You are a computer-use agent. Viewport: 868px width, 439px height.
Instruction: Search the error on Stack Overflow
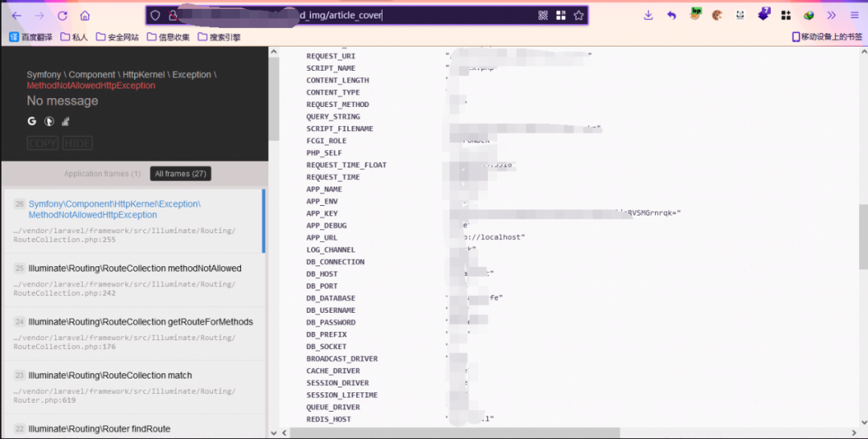tap(65, 121)
